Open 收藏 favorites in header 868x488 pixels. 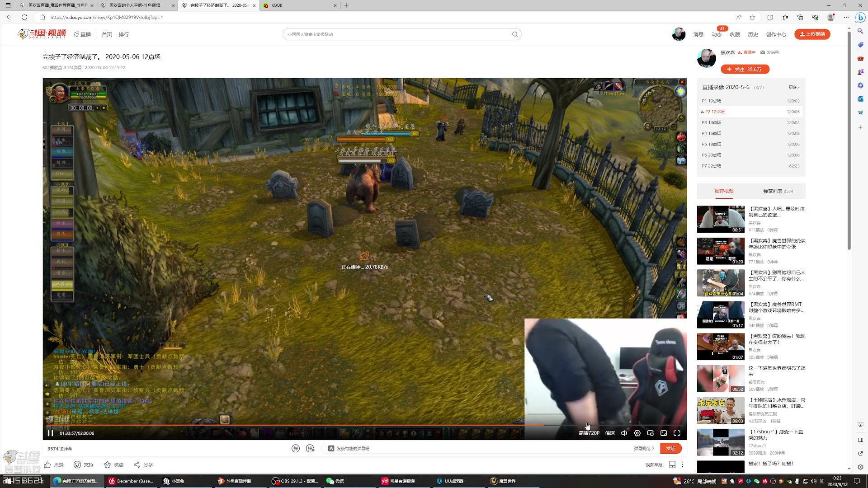click(x=735, y=34)
